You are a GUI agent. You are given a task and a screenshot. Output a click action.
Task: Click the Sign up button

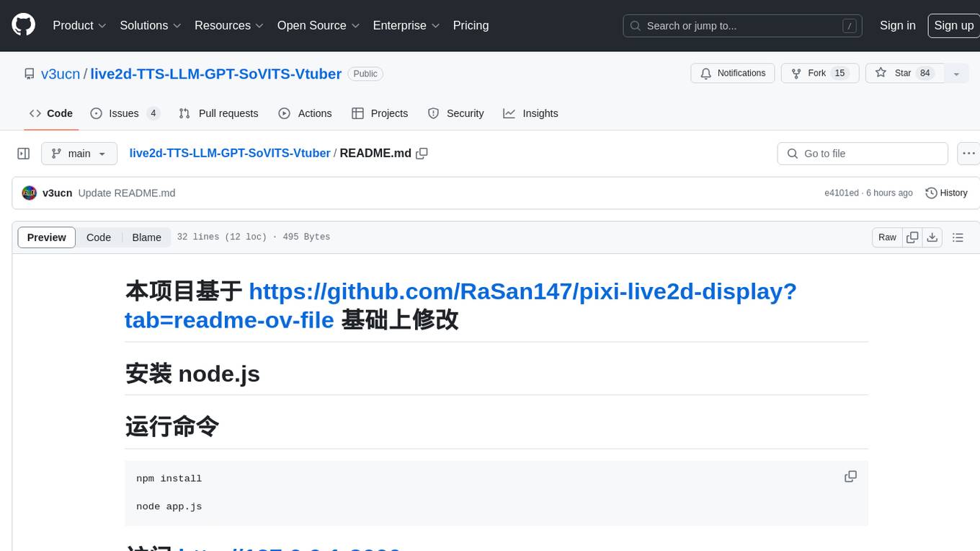953,25
